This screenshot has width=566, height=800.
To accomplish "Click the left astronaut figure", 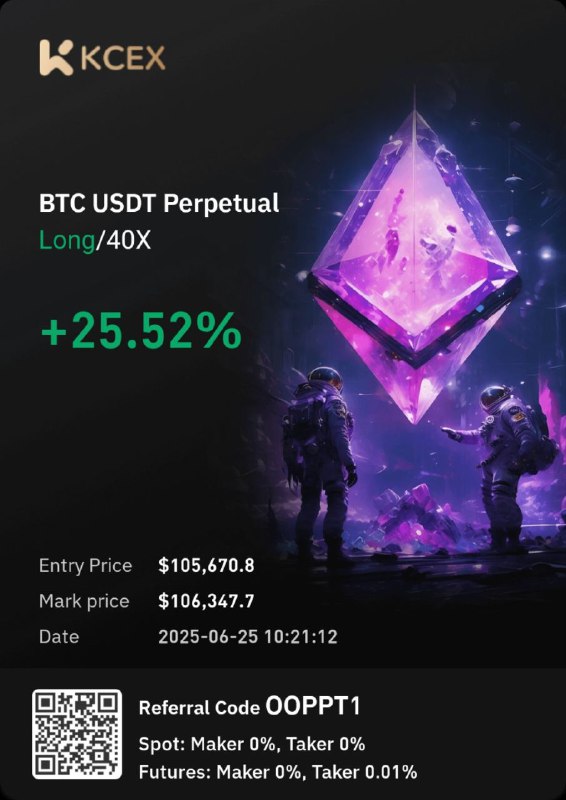I will tap(319, 460).
